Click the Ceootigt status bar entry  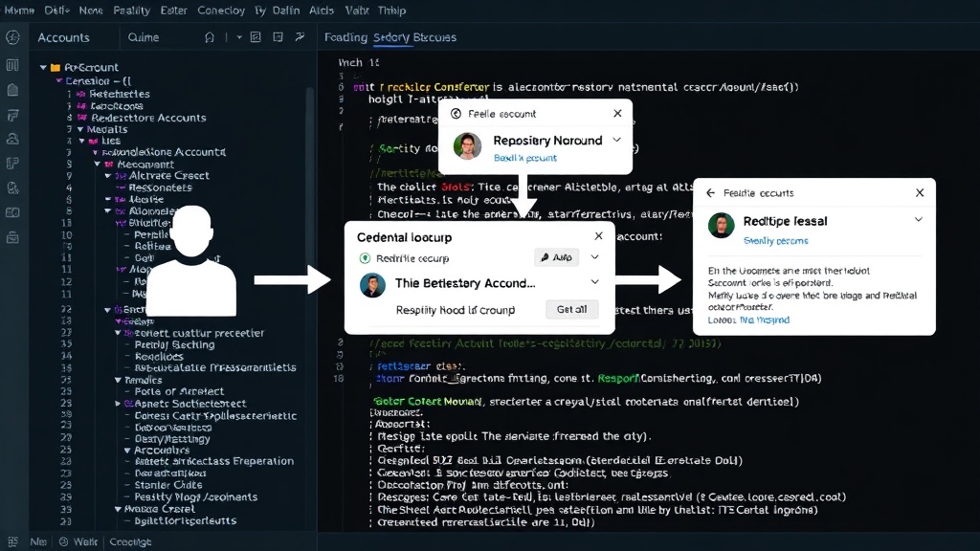click(x=130, y=541)
